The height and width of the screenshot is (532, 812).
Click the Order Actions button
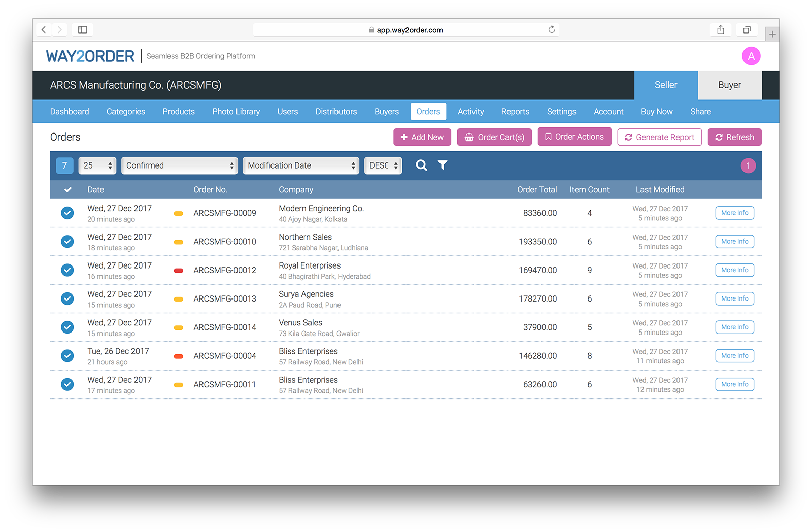pos(574,137)
